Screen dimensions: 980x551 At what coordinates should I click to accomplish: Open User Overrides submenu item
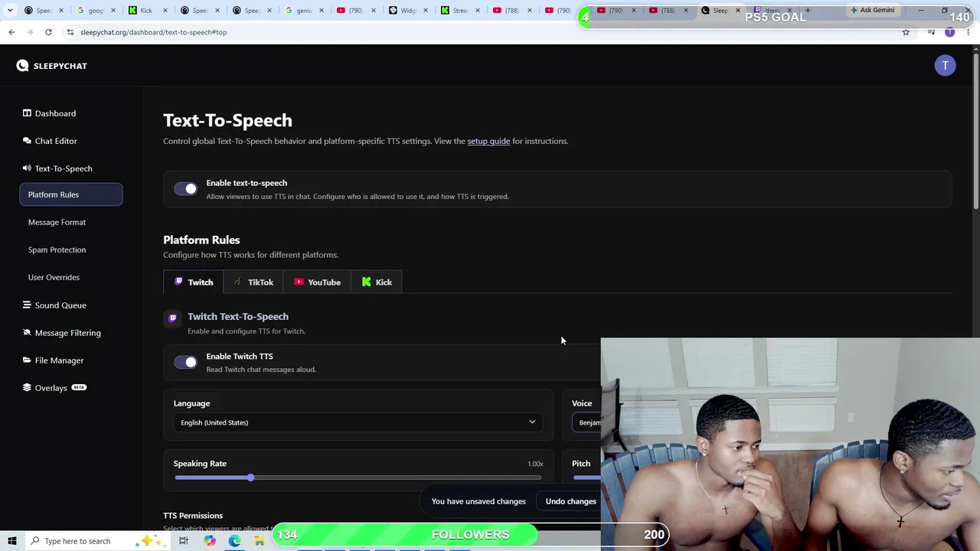point(54,277)
